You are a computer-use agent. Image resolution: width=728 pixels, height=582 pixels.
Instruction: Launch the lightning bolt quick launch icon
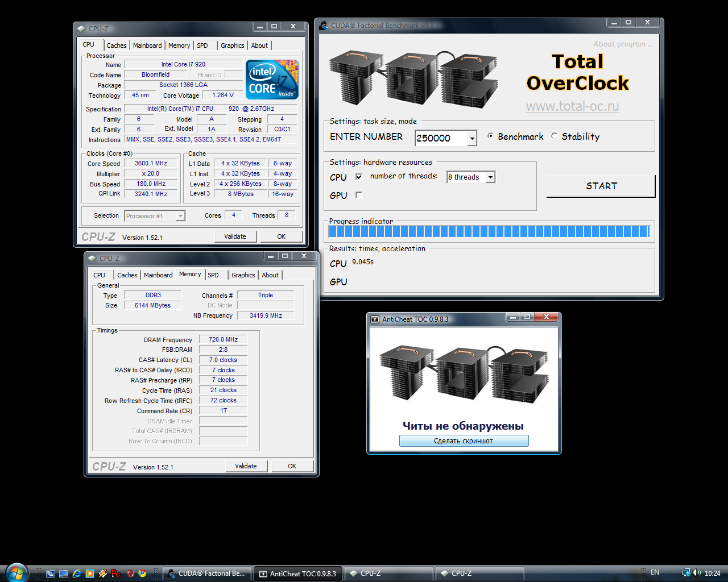[103, 573]
